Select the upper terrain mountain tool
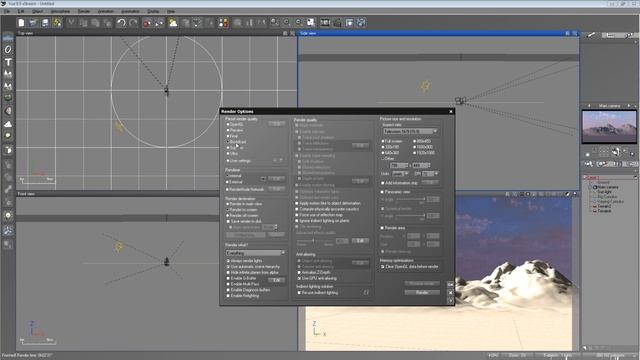Image resolution: width=640 pixels, height=360 pixels. coord(8,74)
